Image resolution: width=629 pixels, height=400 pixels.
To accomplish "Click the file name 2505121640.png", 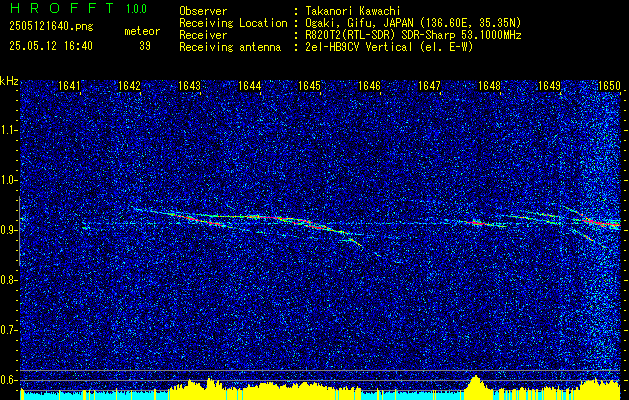I will (51, 27).
